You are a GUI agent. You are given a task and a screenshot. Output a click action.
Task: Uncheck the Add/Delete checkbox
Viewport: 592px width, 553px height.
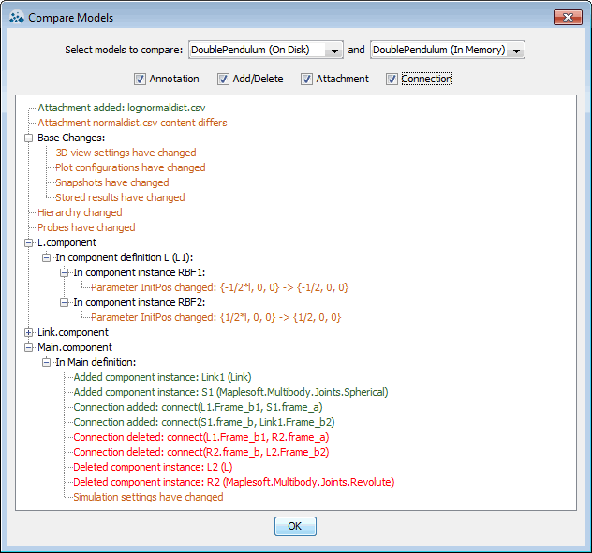pos(223,79)
